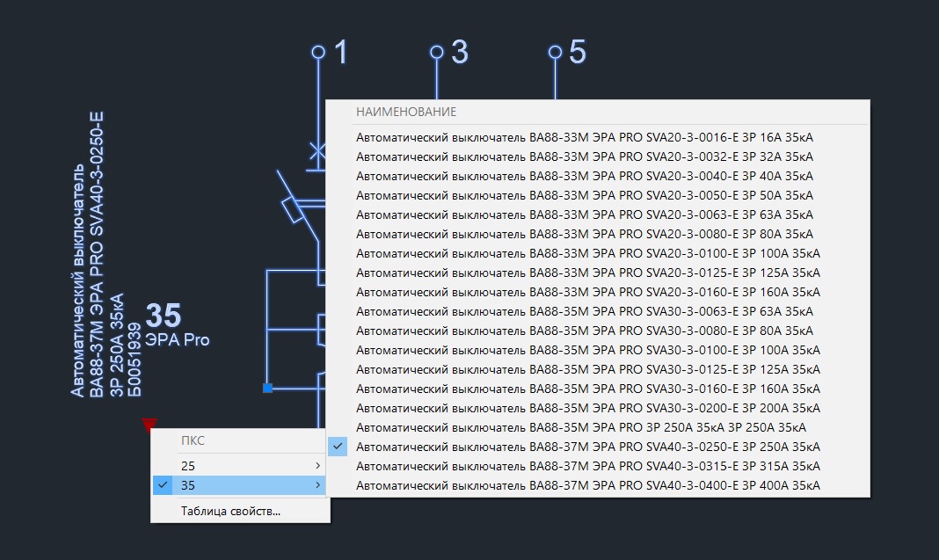This screenshot has width=939, height=560.
Task: Click the ЭРА Pro label on the drawing
Action: pos(178,339)
